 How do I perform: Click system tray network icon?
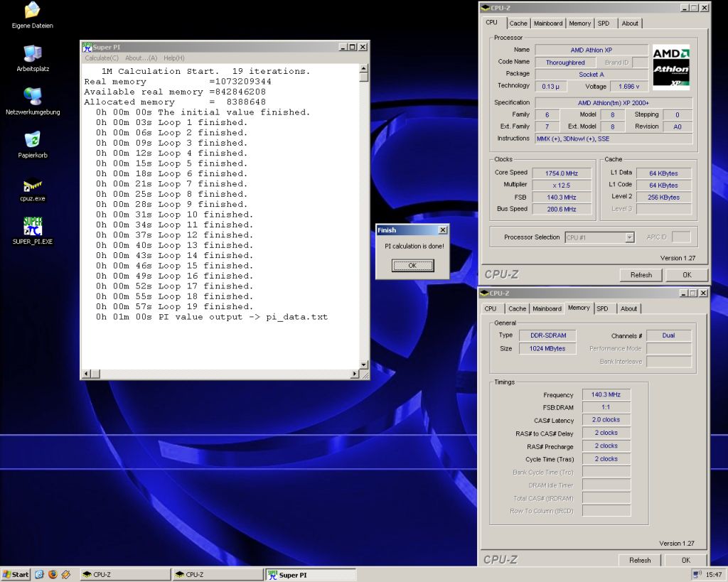pos(697,575)
